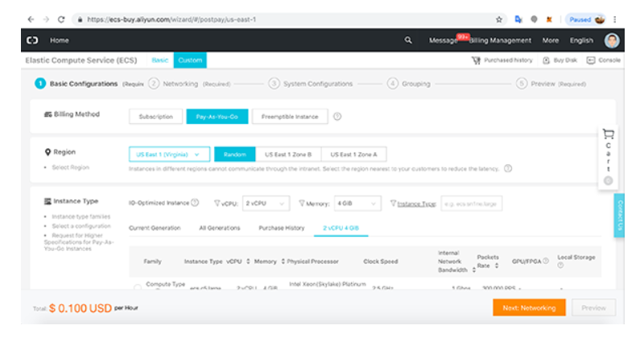Sort table by vCPU column arrows
Viewport: 644px width, 342px height.
(248, 262)
